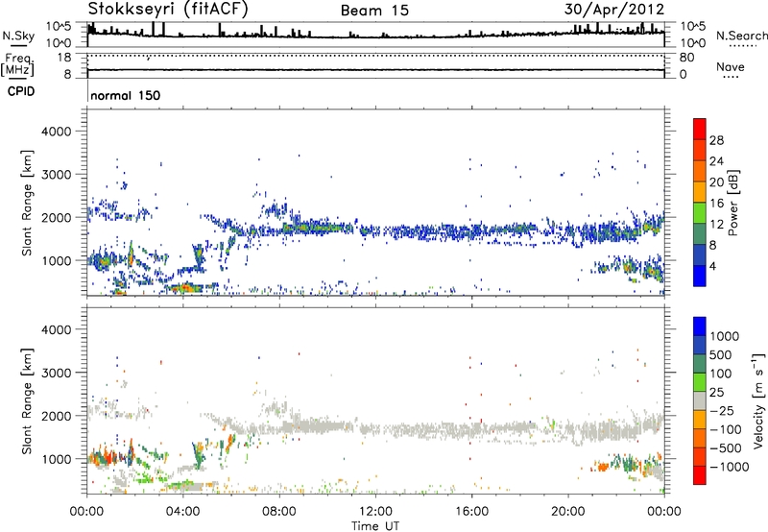Click the solid frequency line in the Freq panel
This screenshot has width=768, height=532.
point(375,70)
